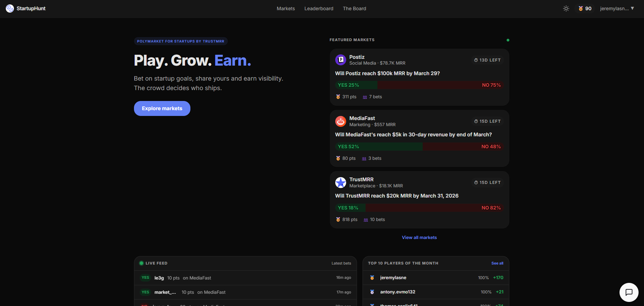Open the Leaderboard page
The image size is (644, 306).
pyautogui.click(x=319, y=8)
